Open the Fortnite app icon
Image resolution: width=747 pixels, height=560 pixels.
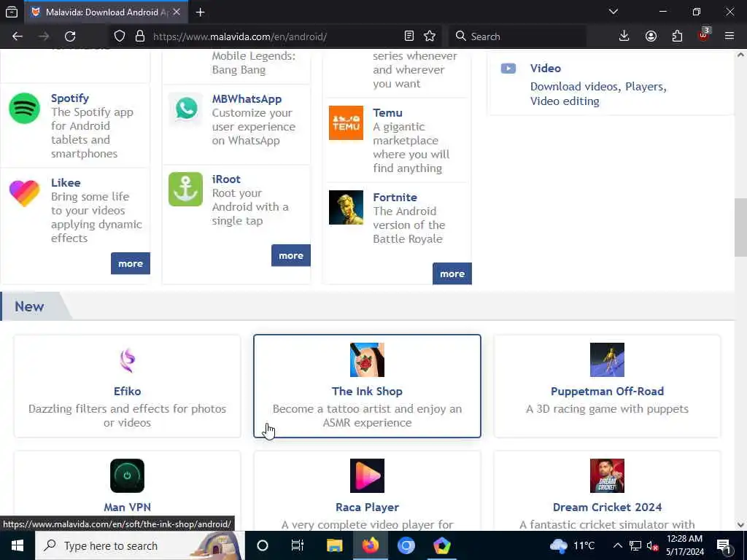(x=346, y=207)
